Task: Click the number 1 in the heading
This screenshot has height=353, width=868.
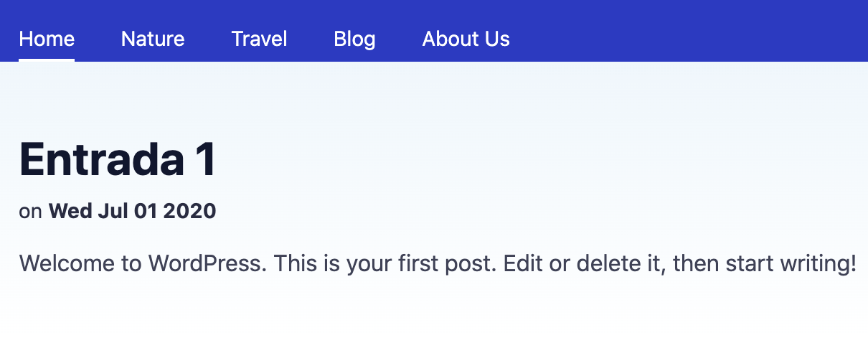Action: point(204,159)
